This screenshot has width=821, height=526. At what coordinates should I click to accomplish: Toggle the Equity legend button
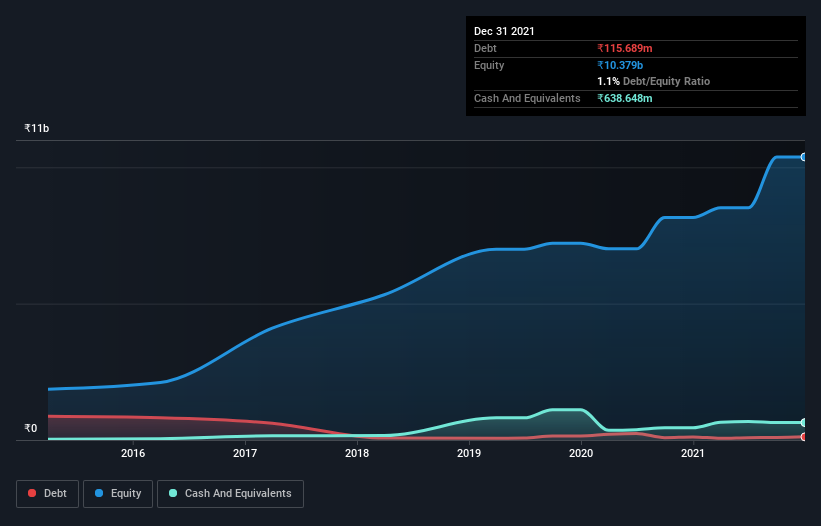(x=118, y=494)
